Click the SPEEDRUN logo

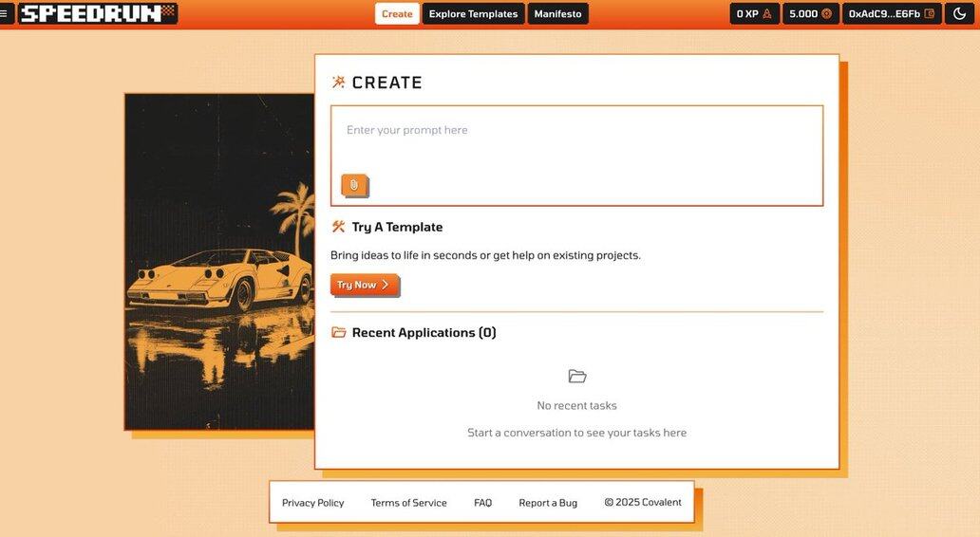(x=98, y=13)
